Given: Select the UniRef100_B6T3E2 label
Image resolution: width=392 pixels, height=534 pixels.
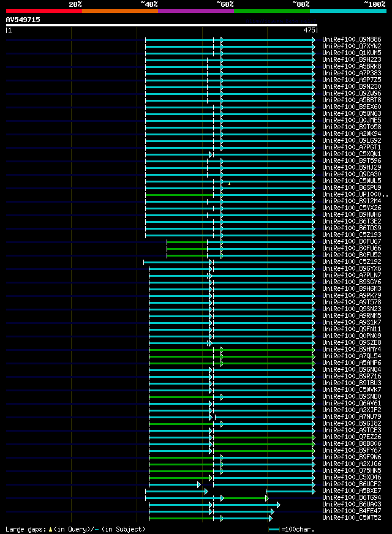Looking at the screenshot, I should click(x=352, y=221).
